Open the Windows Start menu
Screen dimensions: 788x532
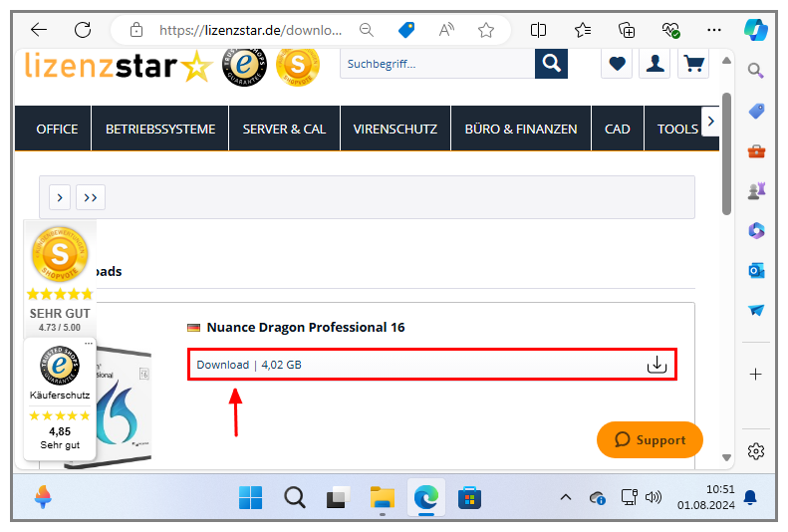[250, 498]
